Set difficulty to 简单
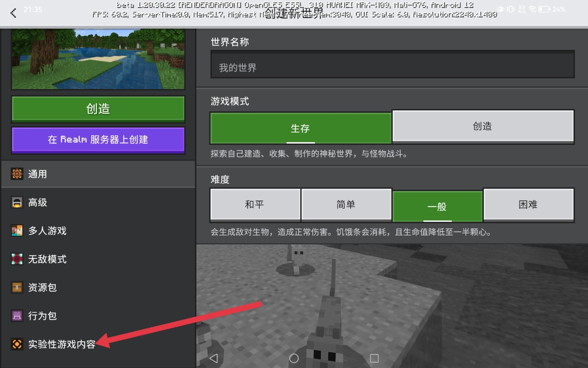 pos(346,204)
